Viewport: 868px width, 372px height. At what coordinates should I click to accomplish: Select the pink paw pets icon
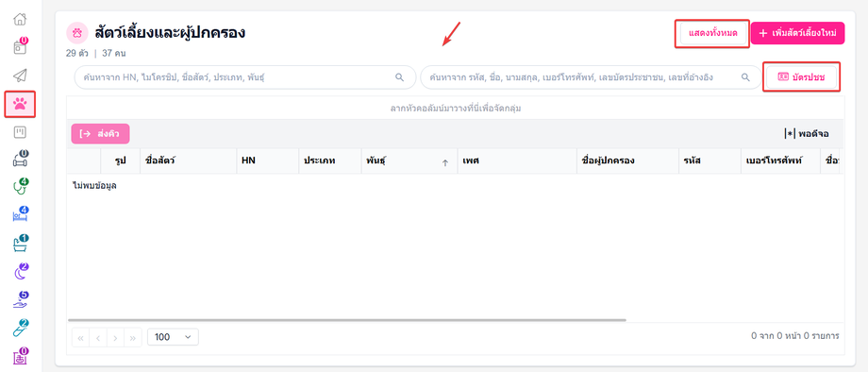coord(20,104)
